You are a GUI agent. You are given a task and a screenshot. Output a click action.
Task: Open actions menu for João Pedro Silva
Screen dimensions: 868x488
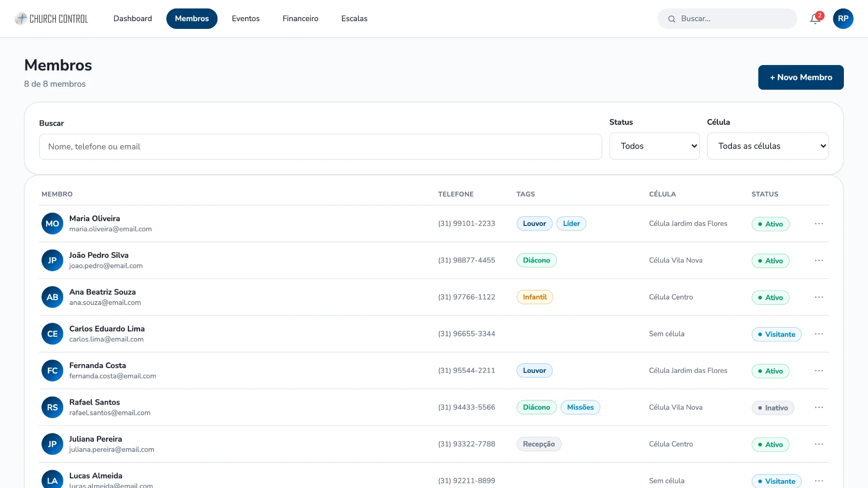click(819, 260)
